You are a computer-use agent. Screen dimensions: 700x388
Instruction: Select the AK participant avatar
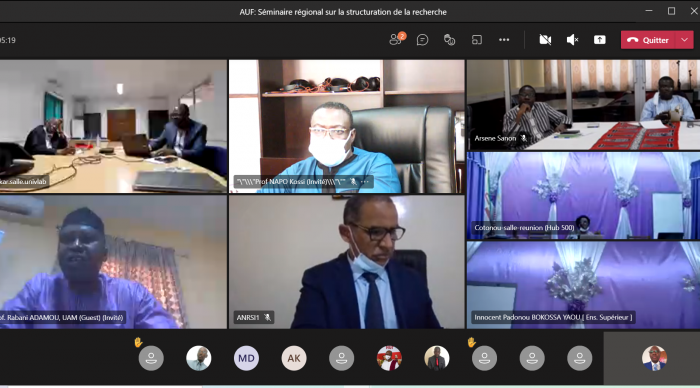pyautogui.click(x=294, y=358)
